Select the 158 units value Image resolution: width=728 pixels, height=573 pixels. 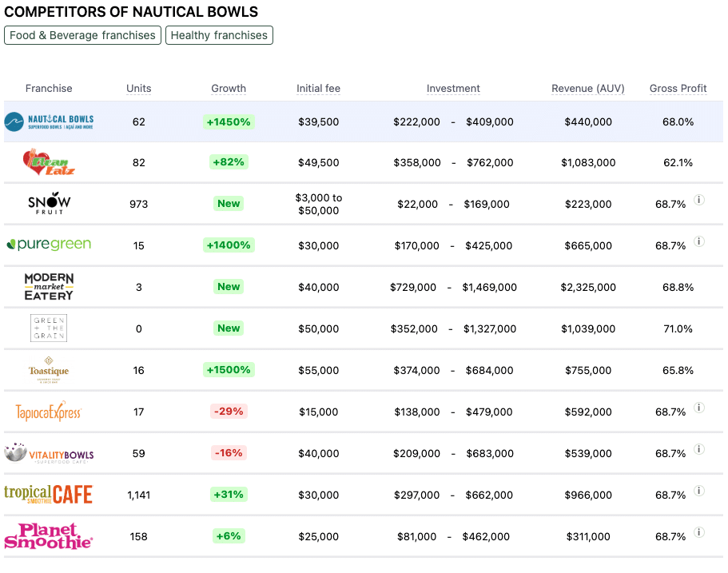click(139, 536)
